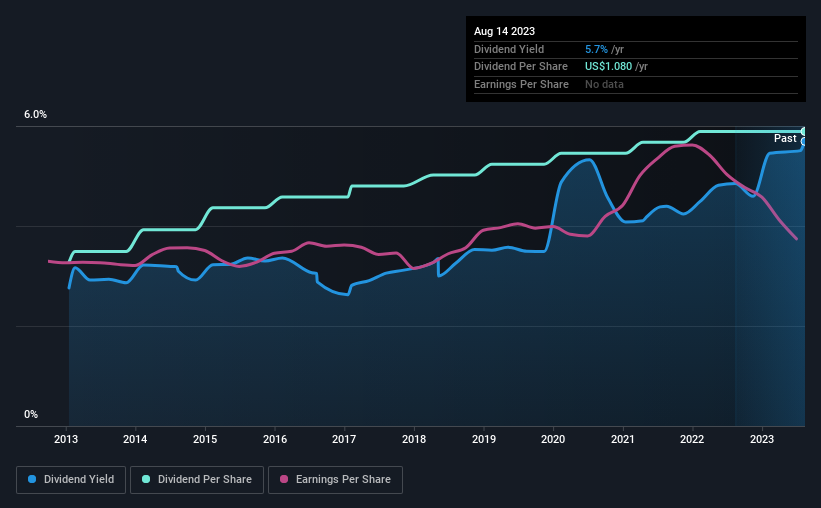The height and width of the screenshot is (508, 821).
Task: Click the 5.7% dividend yield tooltip value
Action: pos(597,49)
